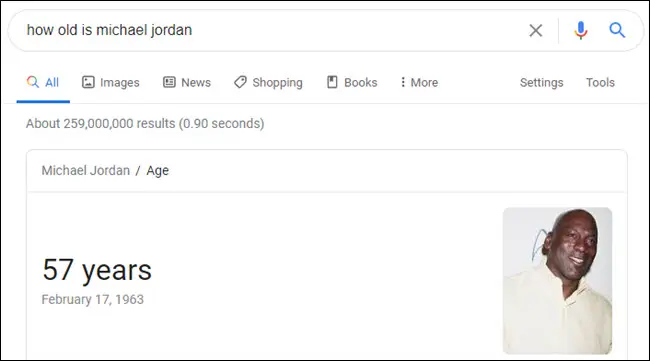Click the News tab newspaper icon
Viewport: 650px width, 361px height.
pos(169,82)
